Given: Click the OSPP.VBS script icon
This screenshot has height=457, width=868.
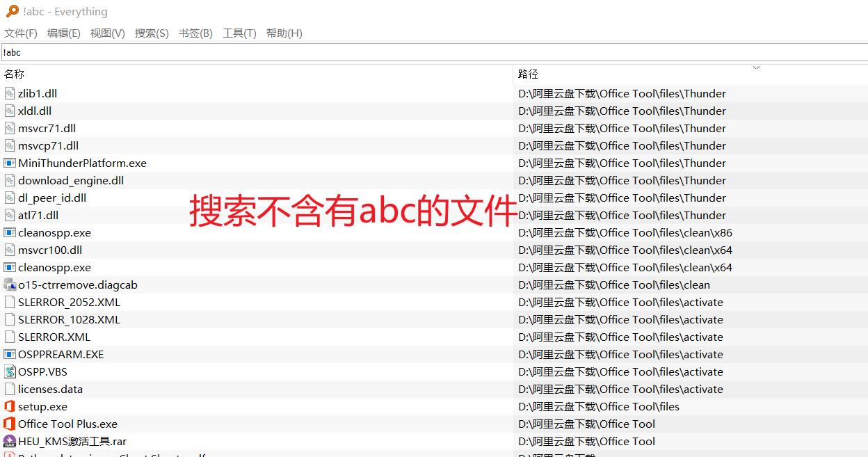Looking at the screenshot, I should 10,371.
